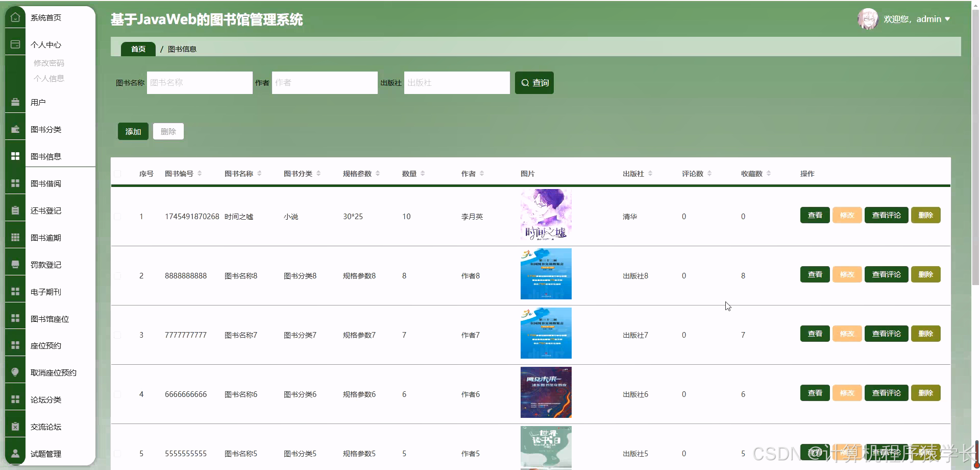Click 查看 for the 时间之墟 row
Image resolution: width=980 pixels, height=470 pixels.
[x=815, y=215]
